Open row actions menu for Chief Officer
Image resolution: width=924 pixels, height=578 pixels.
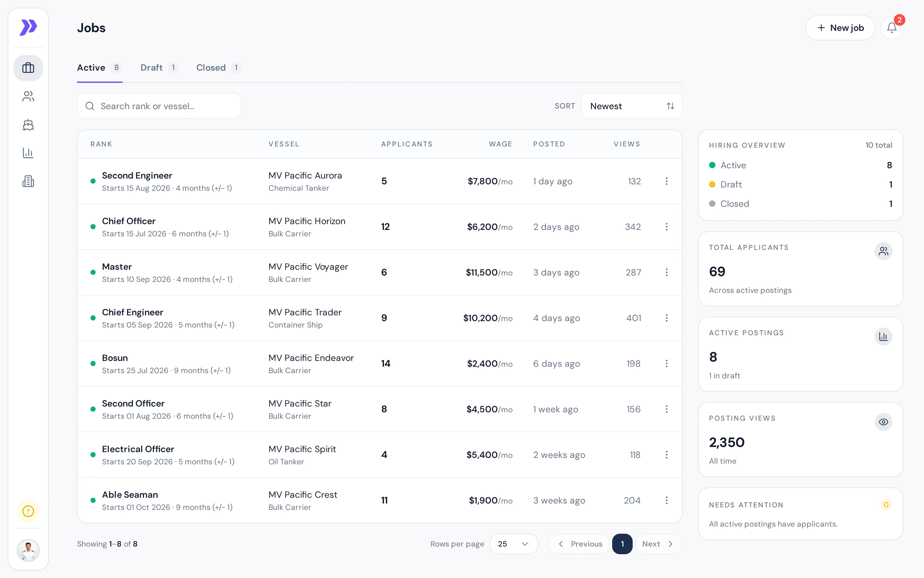(x=667, y=227)
